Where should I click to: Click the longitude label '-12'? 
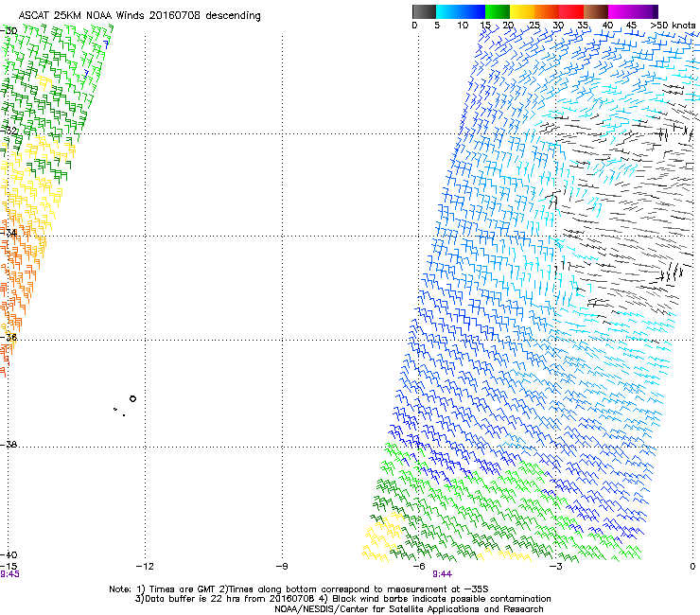[145, 567]
